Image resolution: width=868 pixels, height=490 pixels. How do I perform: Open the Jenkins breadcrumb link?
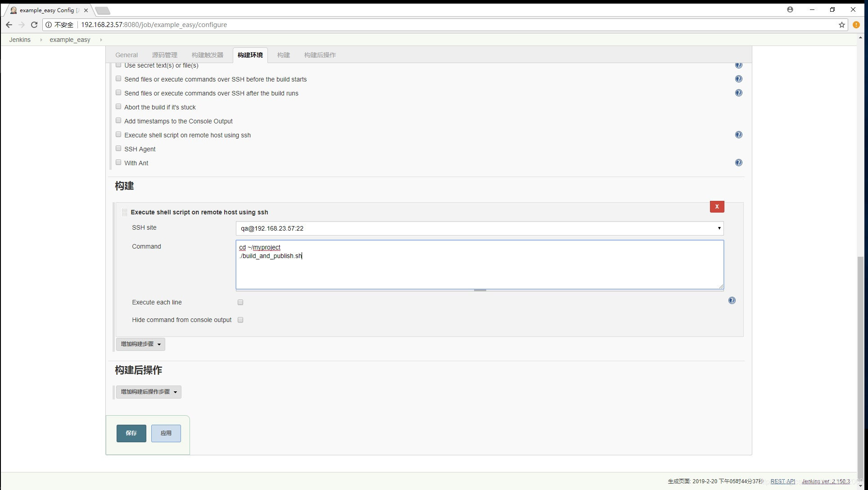(20, 40)
